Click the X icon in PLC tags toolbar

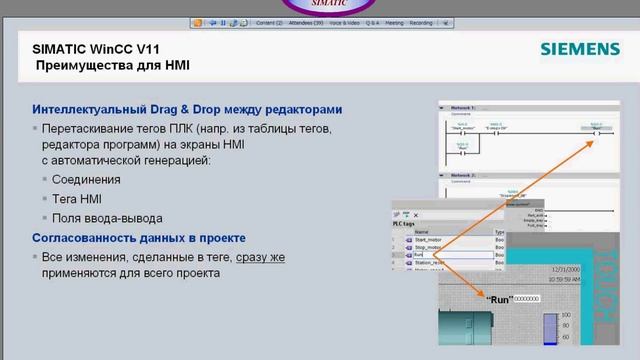[x=416, y=215]
